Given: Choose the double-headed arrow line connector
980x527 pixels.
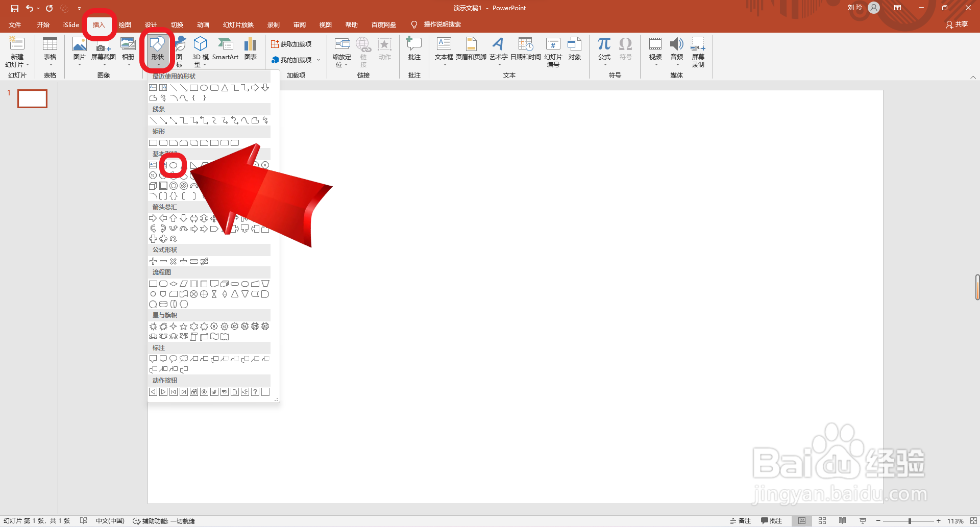Looking at the screenshot, I should [174, 120].
